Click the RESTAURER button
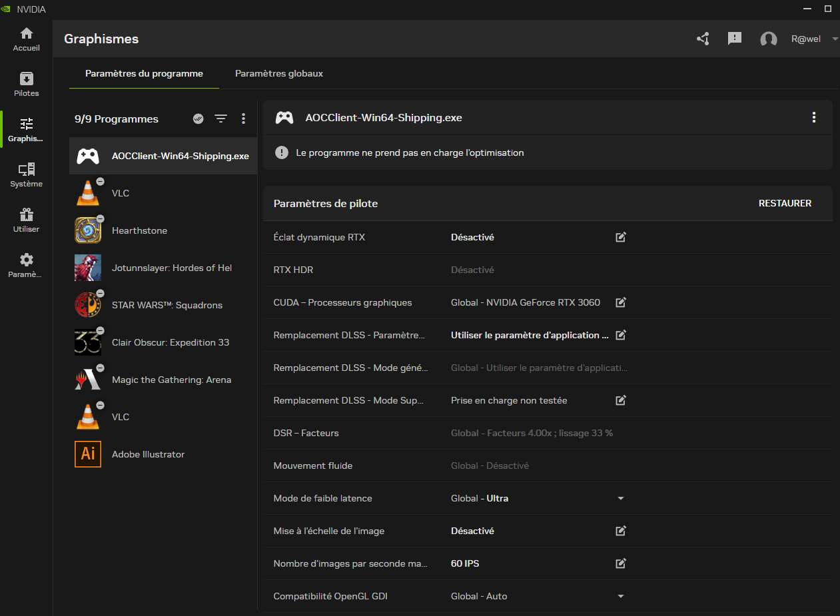The image size is (840, 616). pyautogui.click(x=785, y=203)
